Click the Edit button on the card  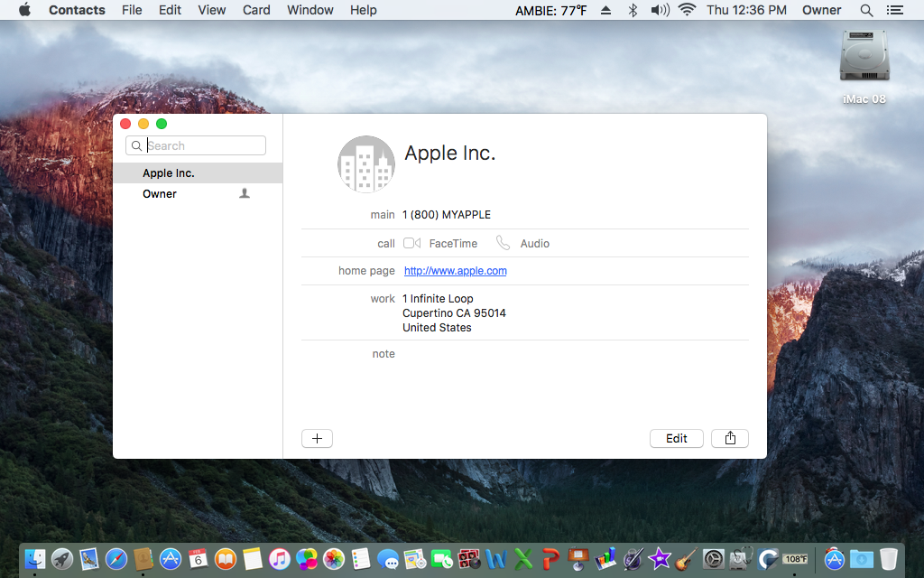coord(677,438)
